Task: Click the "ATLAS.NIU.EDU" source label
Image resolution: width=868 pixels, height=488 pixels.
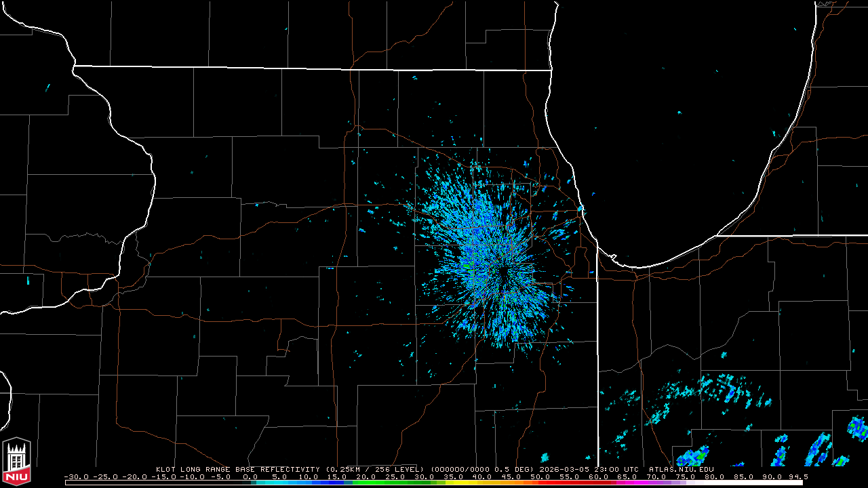Action: pos(682,469)
